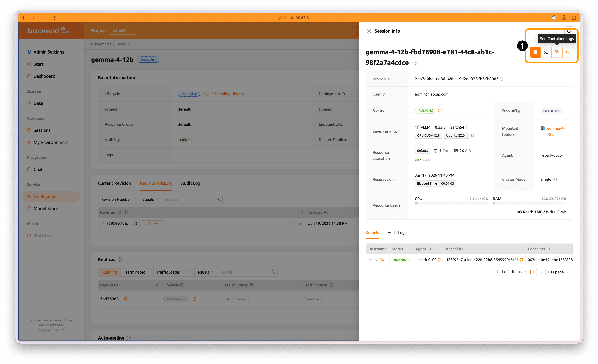Click the circular action icon on revision #1's row
598x364 pixels.
pyautogui.click(x=293, y=223)
